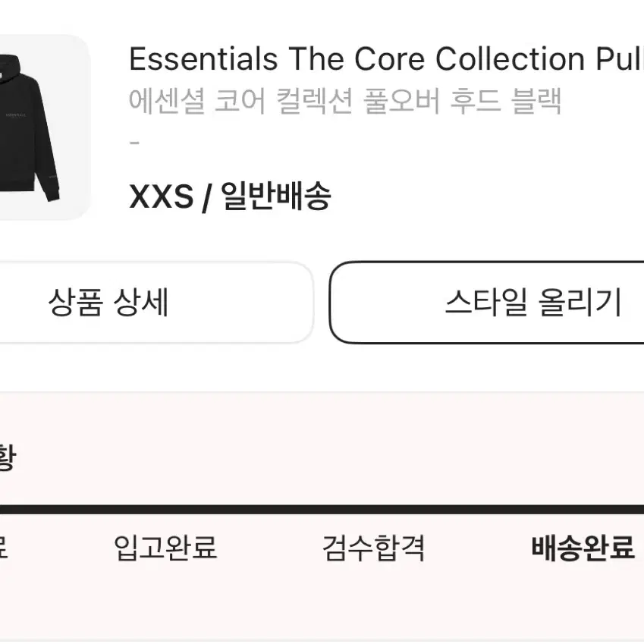Click the dash line under the Korean name
Screen dimensions: 644x644
(135, 143)
